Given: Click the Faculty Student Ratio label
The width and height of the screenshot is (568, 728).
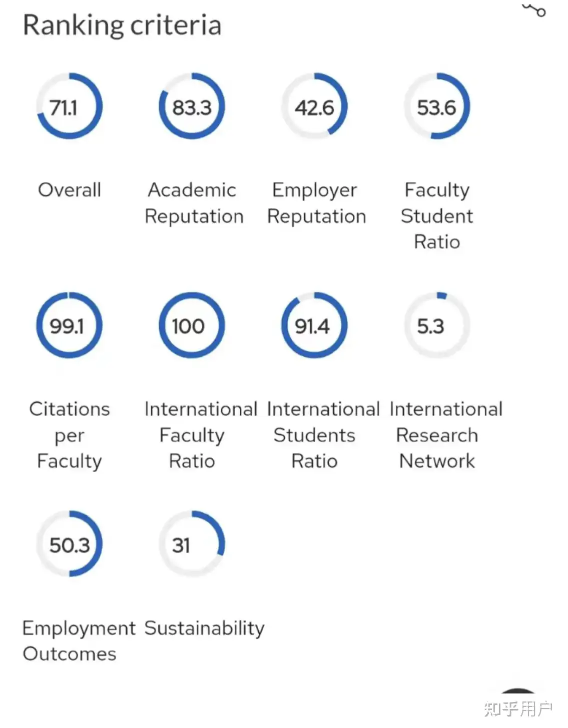Looking at the screenshot, I should (x=437, y=216).
